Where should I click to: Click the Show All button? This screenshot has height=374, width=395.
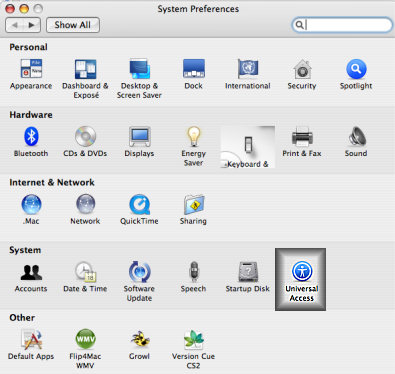coord(73,25)
